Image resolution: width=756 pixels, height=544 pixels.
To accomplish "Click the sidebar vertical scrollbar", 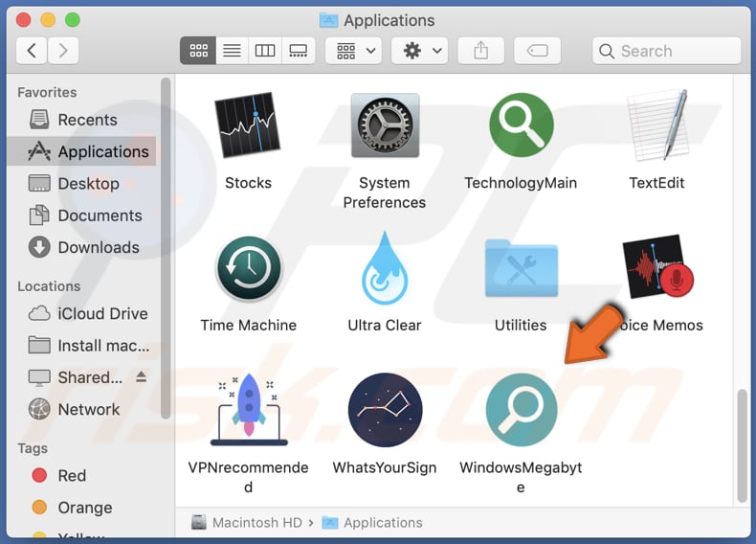I will tap(166, 248).
